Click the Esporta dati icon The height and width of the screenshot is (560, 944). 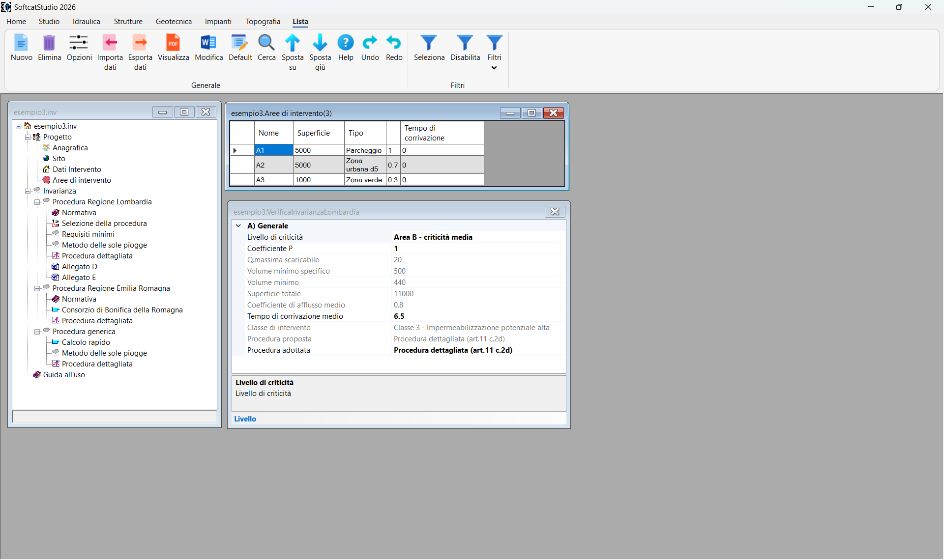[x=140, y=43]
